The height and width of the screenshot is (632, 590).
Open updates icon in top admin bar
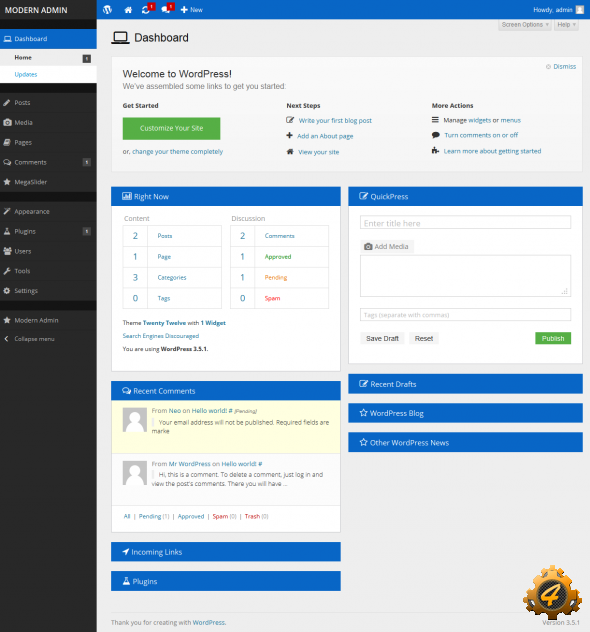tap(145, 10)
